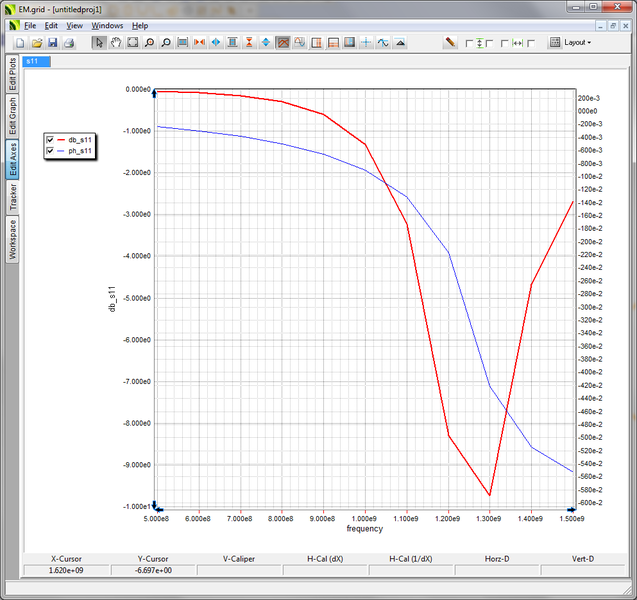Click the Print icon in toolbar
The image size is (637, 600).
pyautogui.click(x=70, y=43)
